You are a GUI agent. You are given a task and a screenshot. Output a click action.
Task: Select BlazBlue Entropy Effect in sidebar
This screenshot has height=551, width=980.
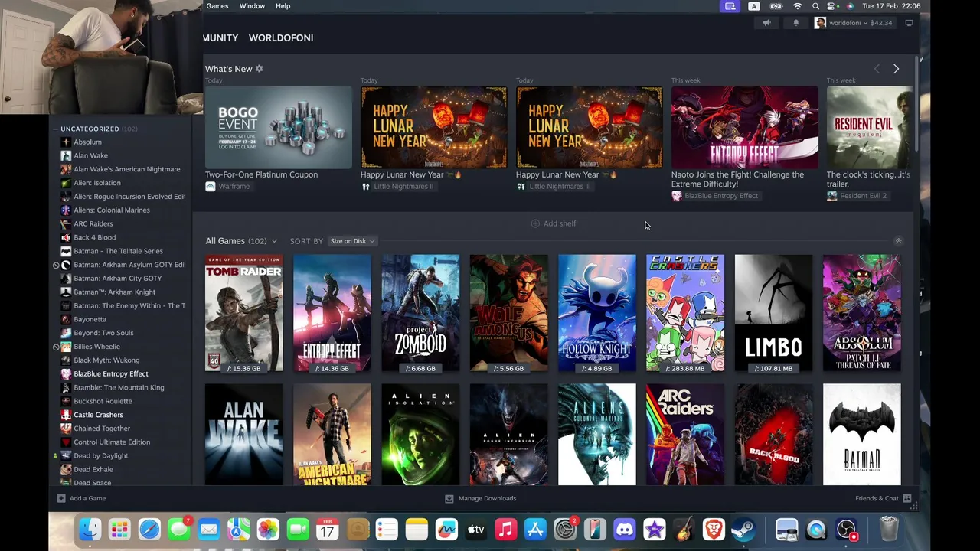click(111, 373)
